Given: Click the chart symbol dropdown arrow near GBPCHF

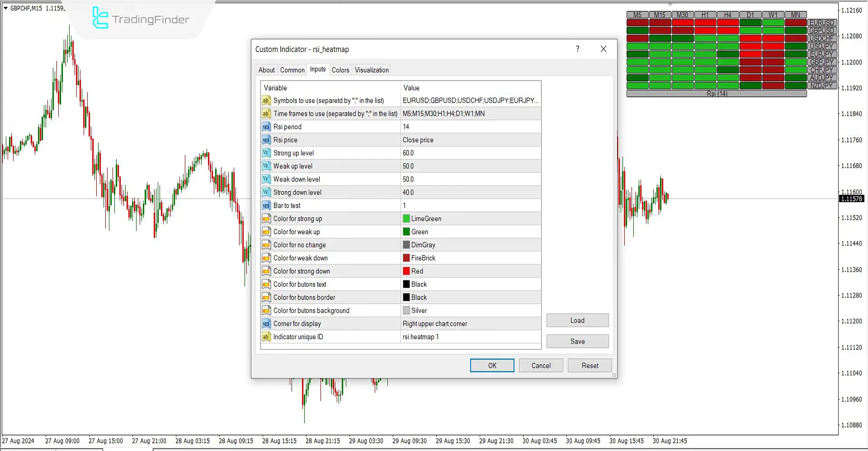Looking at the screenshot, I should (x=5, y=8).
